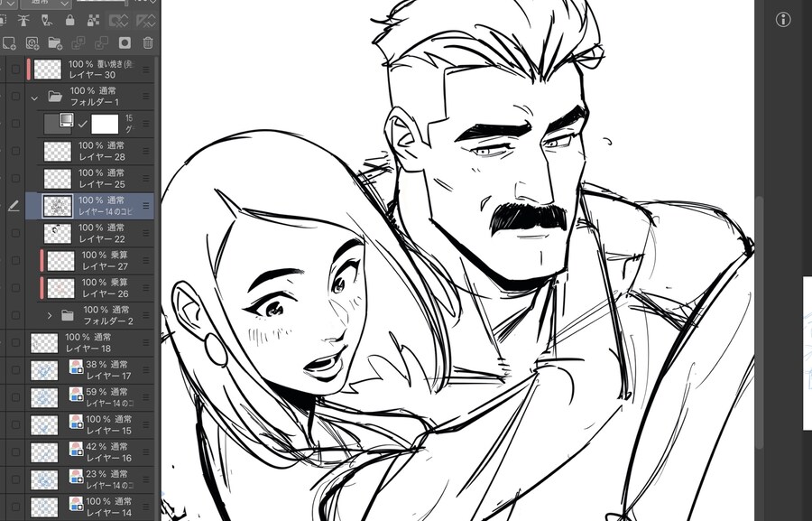Click the delete layer trash icon
812x521 pixels.
148,42
